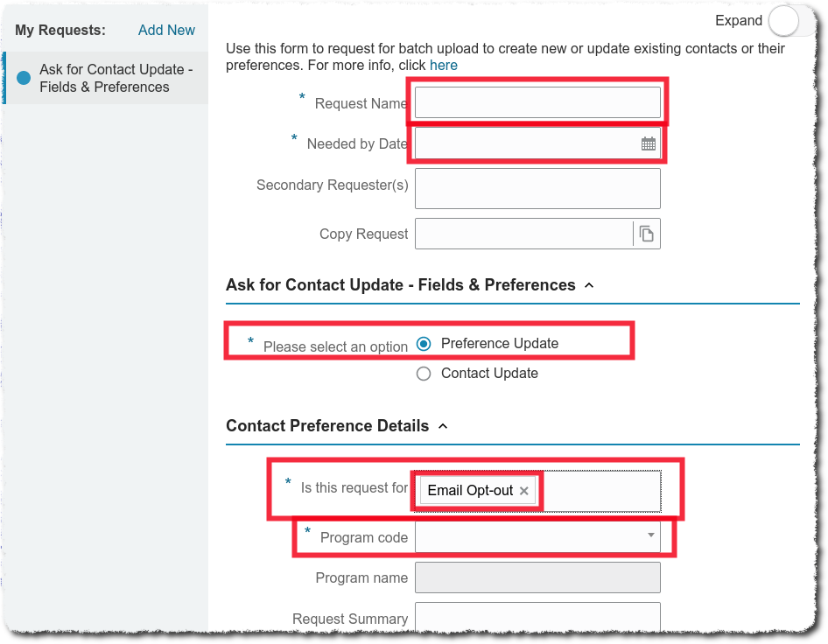
Task: Collapse the Fields & Preferences section
Action: tap(589, 285)
